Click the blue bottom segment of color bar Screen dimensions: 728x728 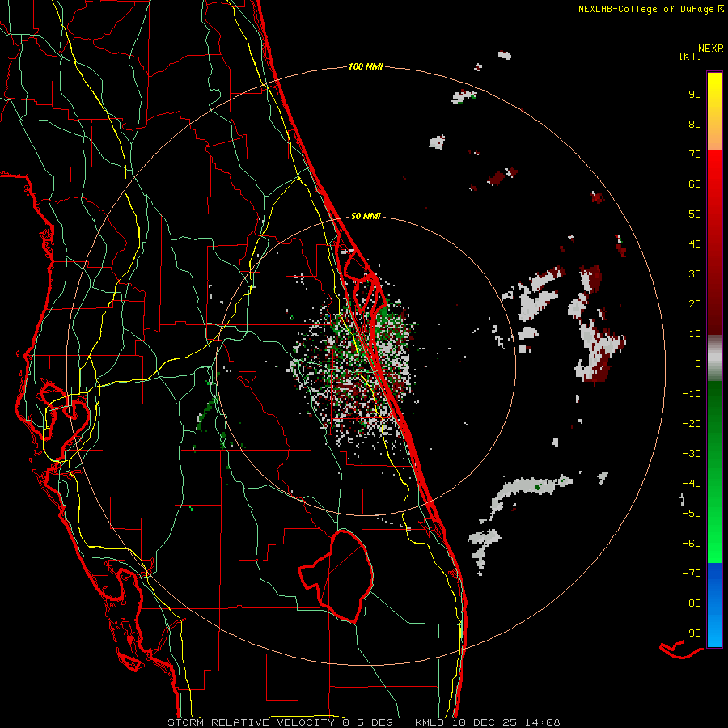[714, 605]
